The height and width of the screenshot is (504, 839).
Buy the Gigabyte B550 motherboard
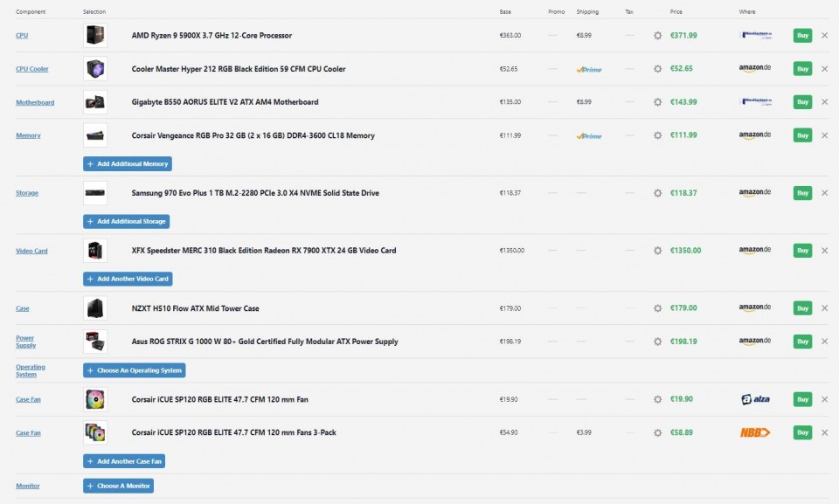(802, 101)
